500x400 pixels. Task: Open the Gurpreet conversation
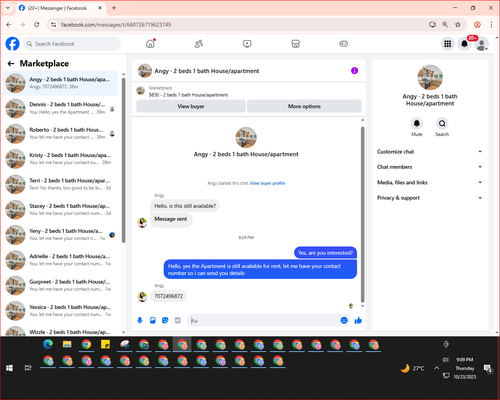tap(61, 285)
